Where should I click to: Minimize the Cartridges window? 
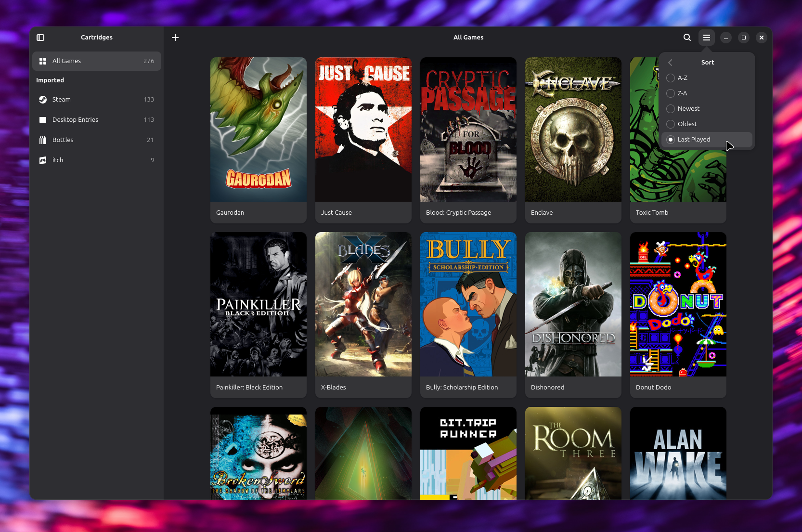click(x=726, y=38)
